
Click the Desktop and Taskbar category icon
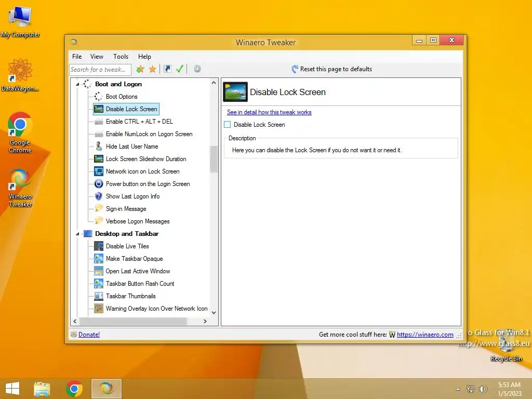pyautogui.click(x=88, y=234)
